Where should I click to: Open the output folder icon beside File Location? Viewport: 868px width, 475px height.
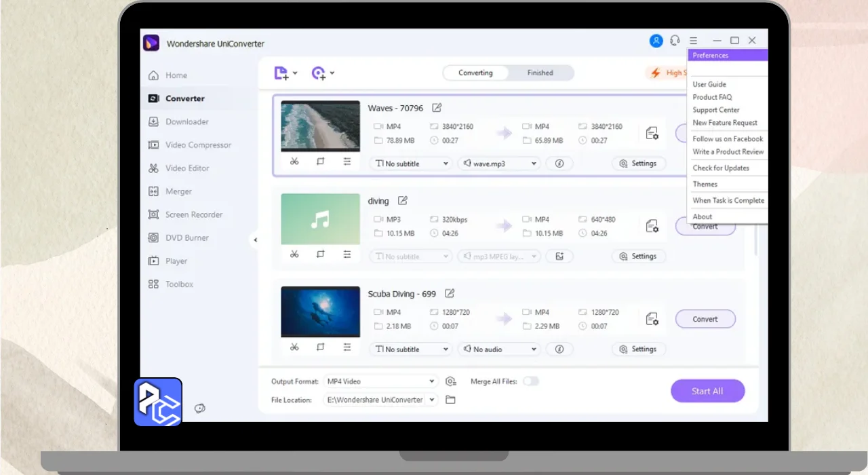point(450,400)
